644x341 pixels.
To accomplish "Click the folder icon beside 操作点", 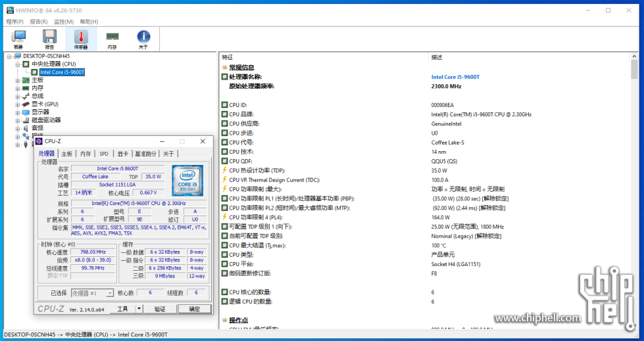I will pos(225,320).
